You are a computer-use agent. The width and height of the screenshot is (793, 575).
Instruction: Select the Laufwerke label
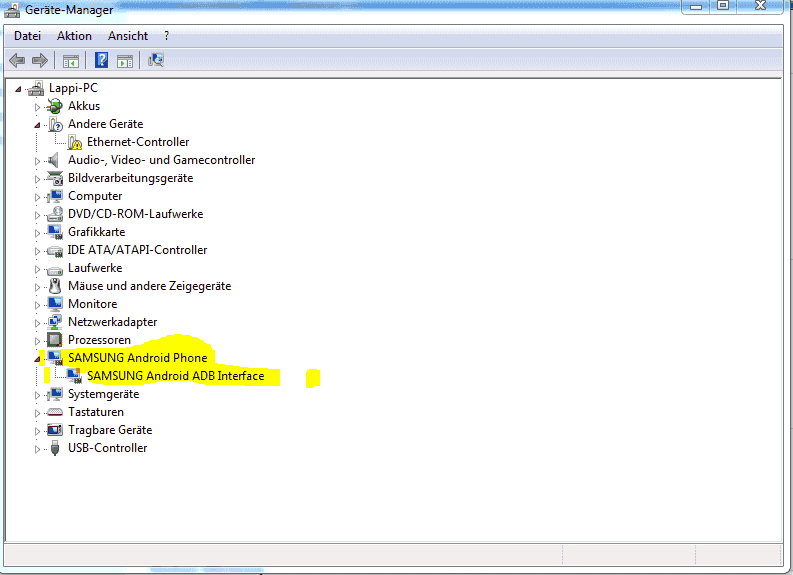(95, 268)
